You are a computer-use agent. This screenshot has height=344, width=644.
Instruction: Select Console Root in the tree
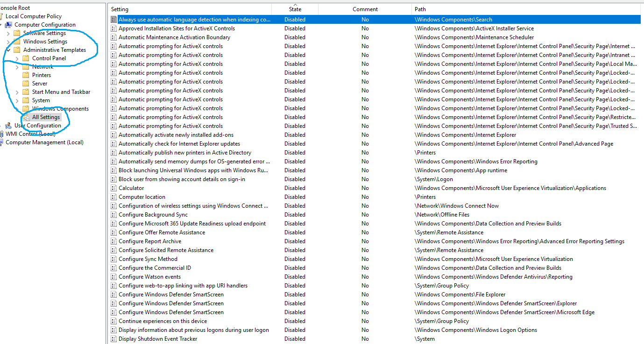pos(15,8)
